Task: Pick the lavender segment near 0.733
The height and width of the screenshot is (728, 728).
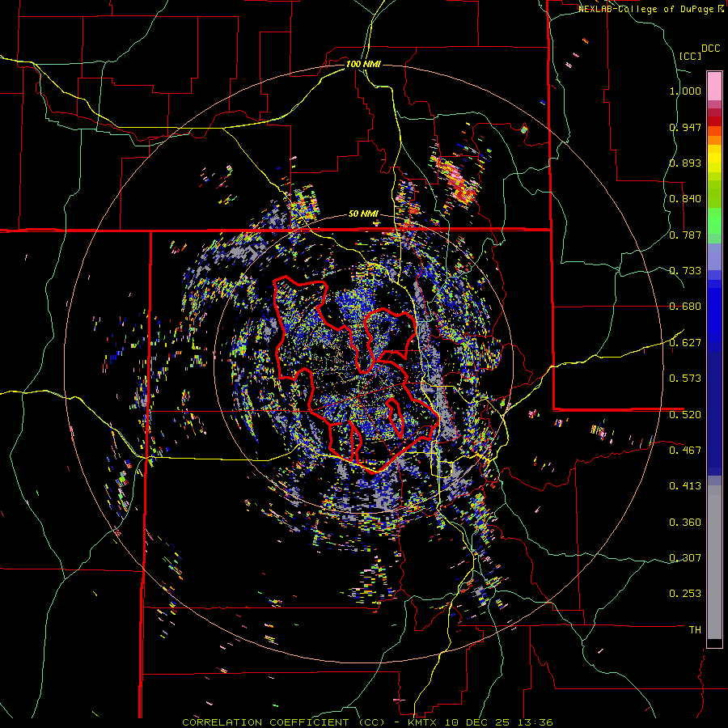Action: 714,256
